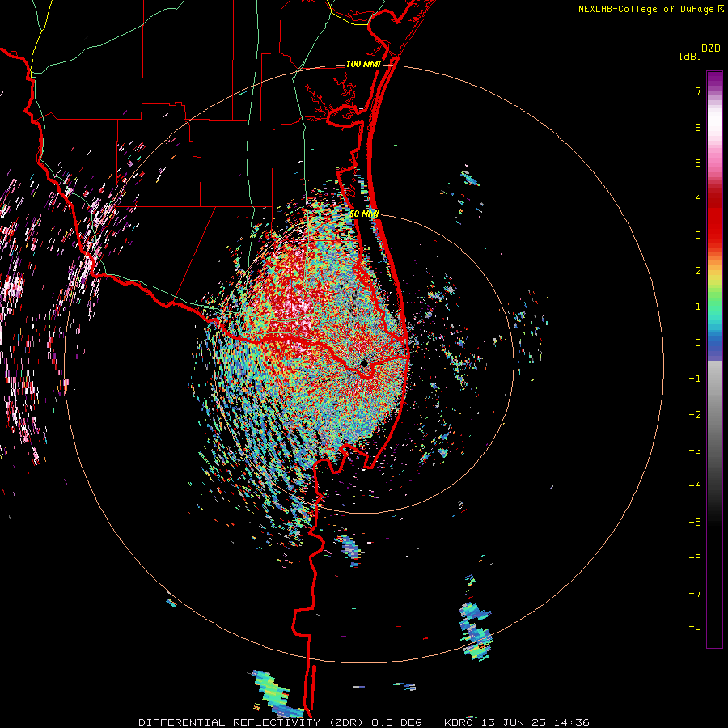Click the 1 value on color scale
The image size is (728, 728).
coord(698,307)
